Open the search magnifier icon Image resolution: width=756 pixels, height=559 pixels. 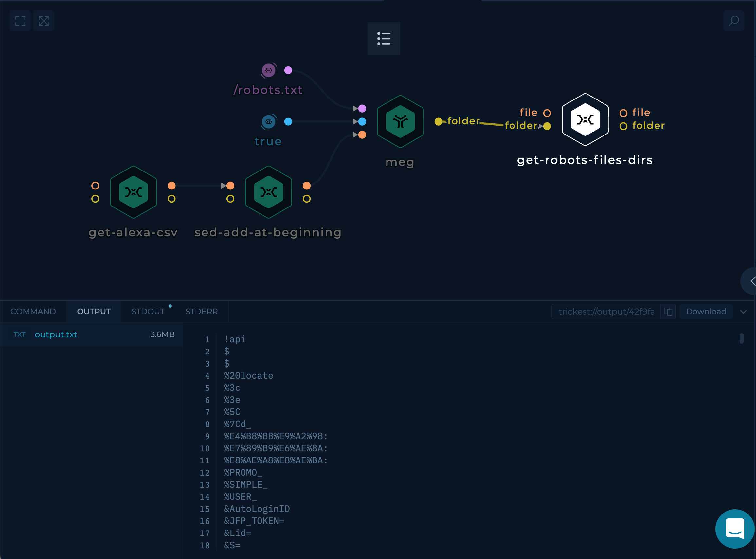point(733,21)
